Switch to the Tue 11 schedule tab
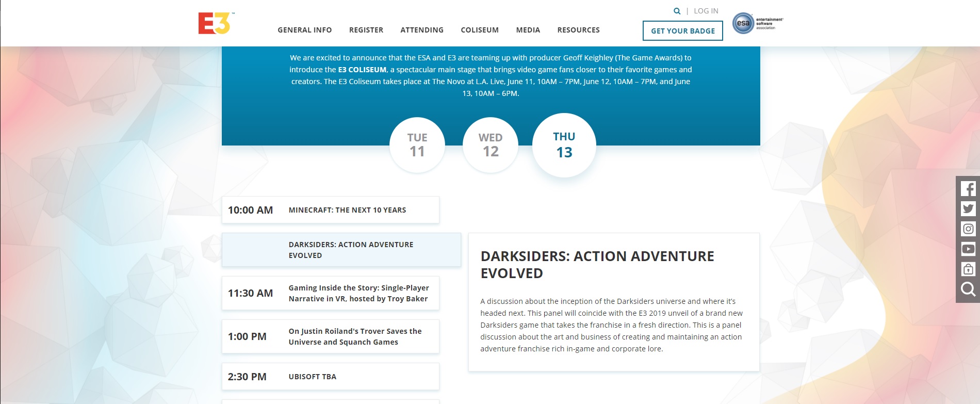980x404 pixels. (417, 145)
